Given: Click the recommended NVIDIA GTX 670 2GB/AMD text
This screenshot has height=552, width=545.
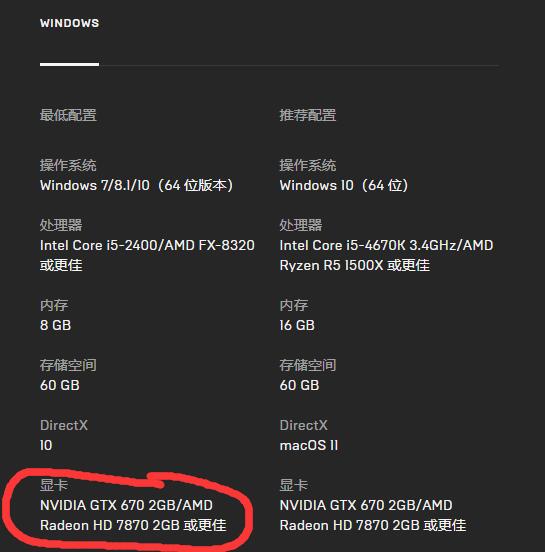Looking at the screenshot, I should [x=366, y=505].
